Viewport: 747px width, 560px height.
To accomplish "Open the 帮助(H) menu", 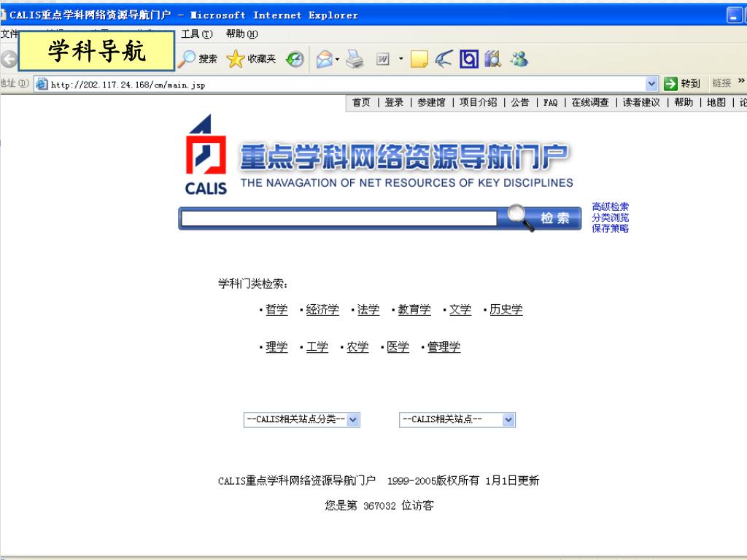I will (242, 34).
